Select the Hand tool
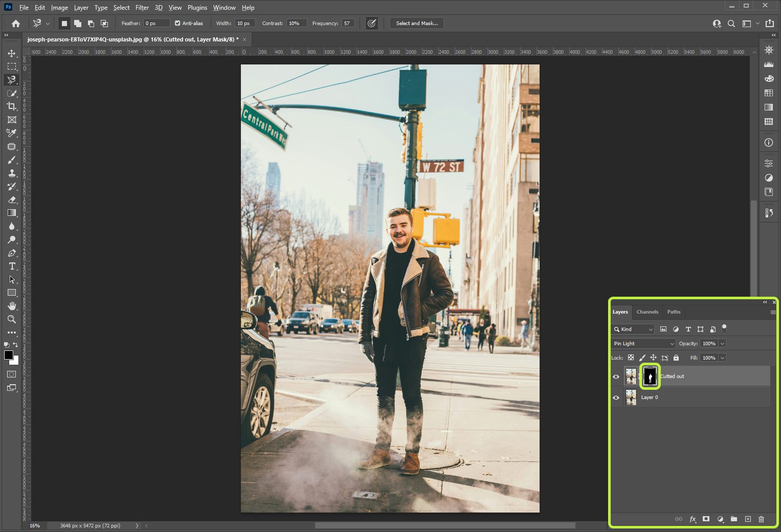This screenshot has height=532, width=781. 12,306
